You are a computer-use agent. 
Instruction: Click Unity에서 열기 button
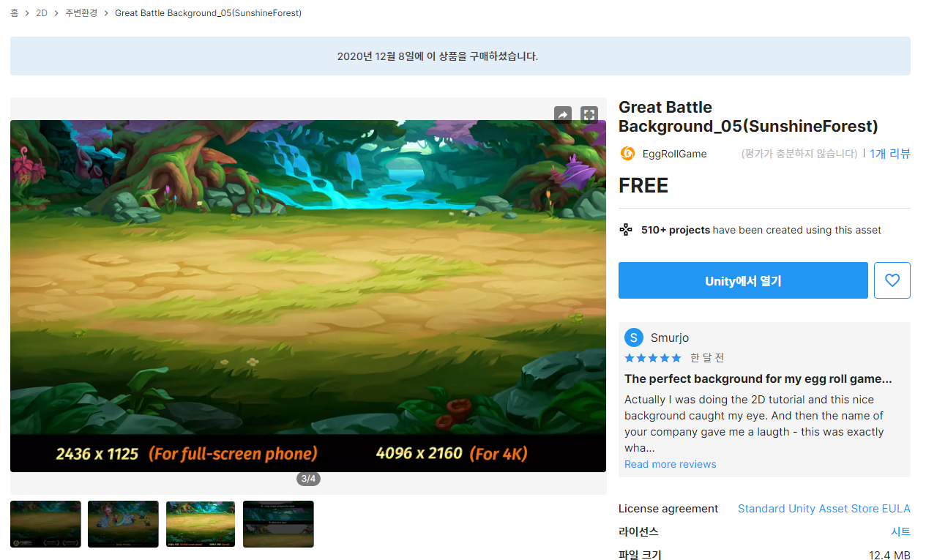[x=743, y=280]
